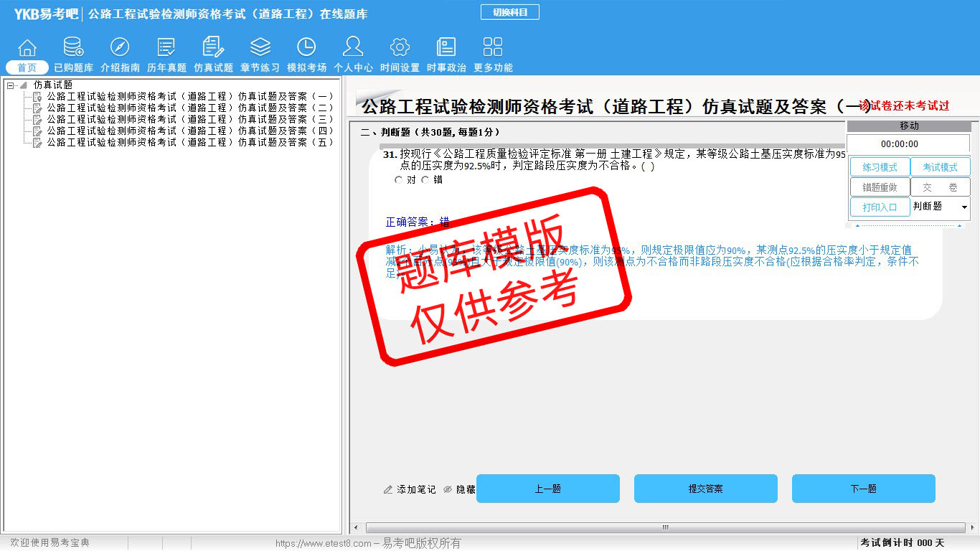Screen dimensions: 980x551
Task: Open 个人中心 user profile icon
Action: [x=353, y=48]
